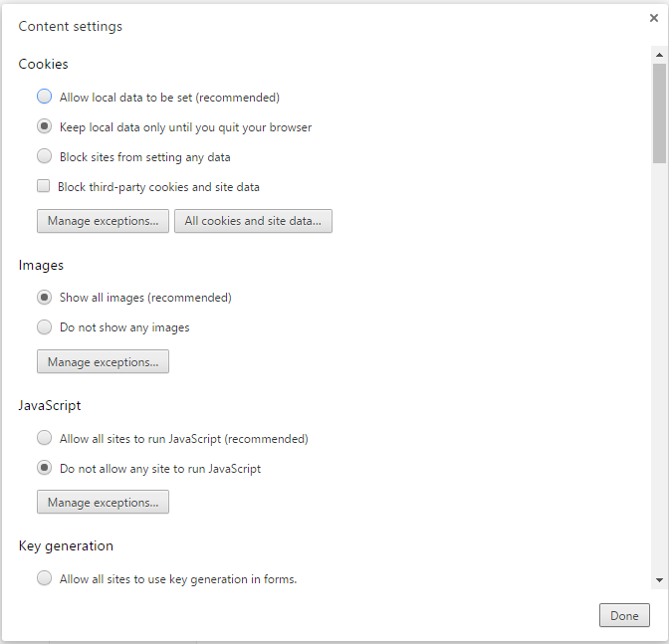The height and width of the screenshot is (644, 669).
Task: Open All cookies and site data
Action: coord(253,221)
